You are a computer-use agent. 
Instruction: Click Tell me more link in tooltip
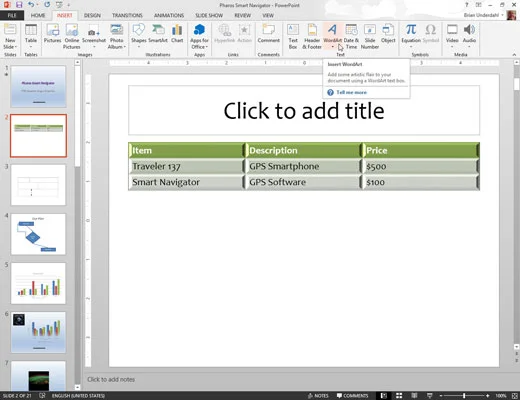click(351, 92)
